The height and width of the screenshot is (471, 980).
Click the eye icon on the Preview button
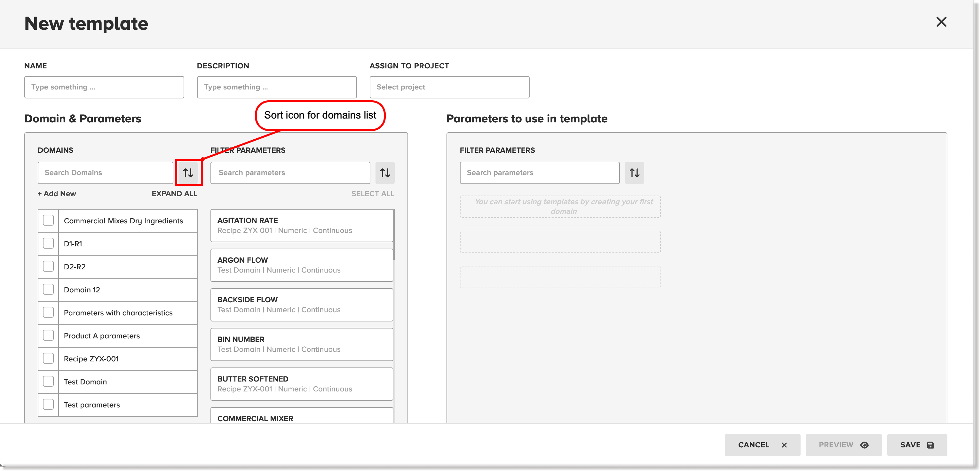(864, 445)
